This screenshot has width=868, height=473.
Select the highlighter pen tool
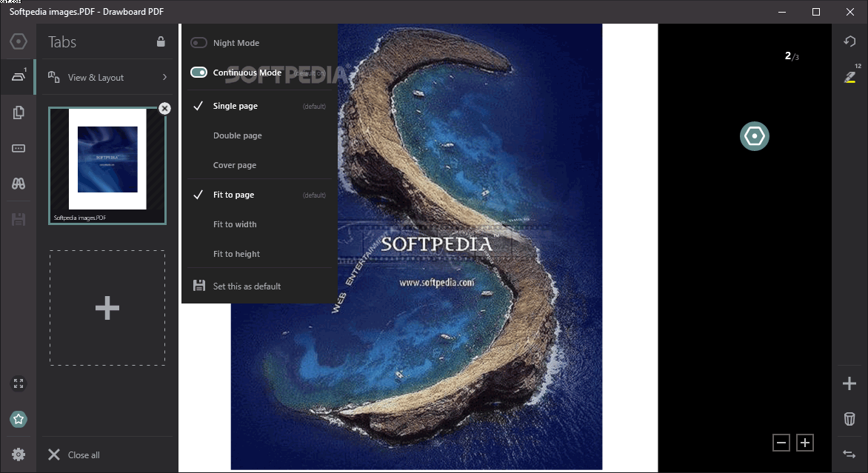point(849,77)
